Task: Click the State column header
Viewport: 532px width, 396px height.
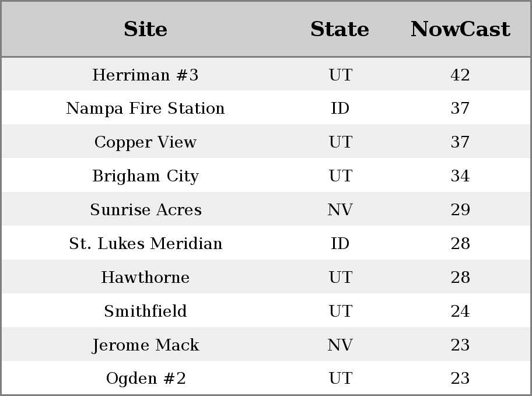Action: click(339, 29)
